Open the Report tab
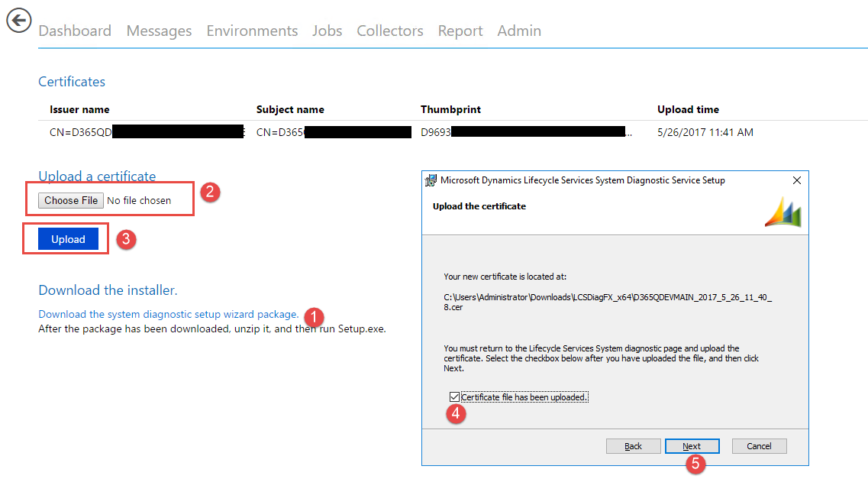 pyautogui.click(x=460, y=31)
